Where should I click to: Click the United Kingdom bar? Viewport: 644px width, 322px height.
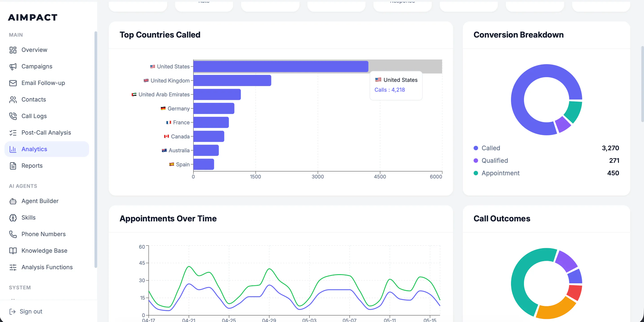tap(232, 80)
